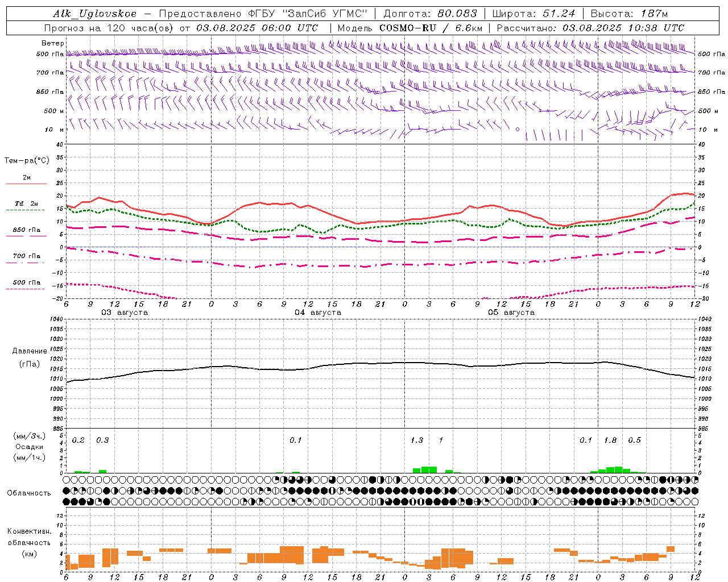This screenshot has height=582, width=728.
Task: Select the Конвективн. convective cloud label
Action: click(29, 531)
